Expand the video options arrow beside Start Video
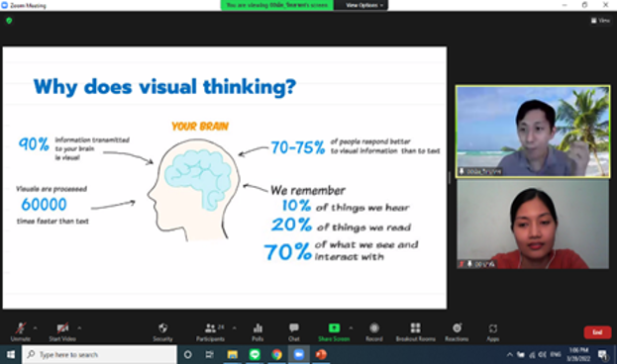This screenshot has width=617, height=364. tap(79, 327)
